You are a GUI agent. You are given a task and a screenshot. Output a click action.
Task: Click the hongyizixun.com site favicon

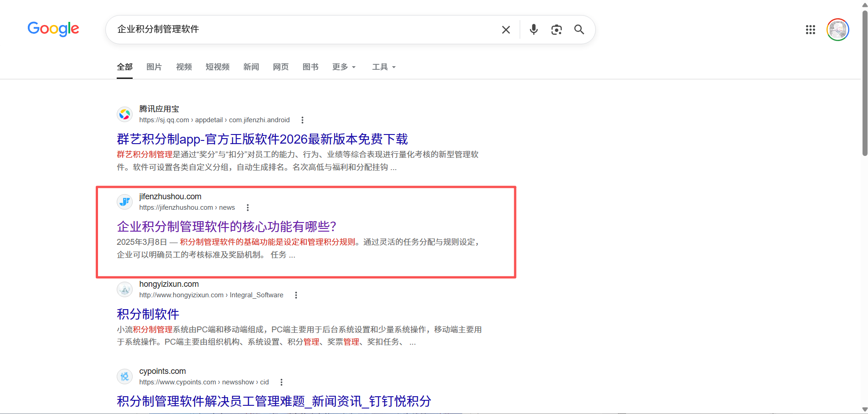[125, 290]
